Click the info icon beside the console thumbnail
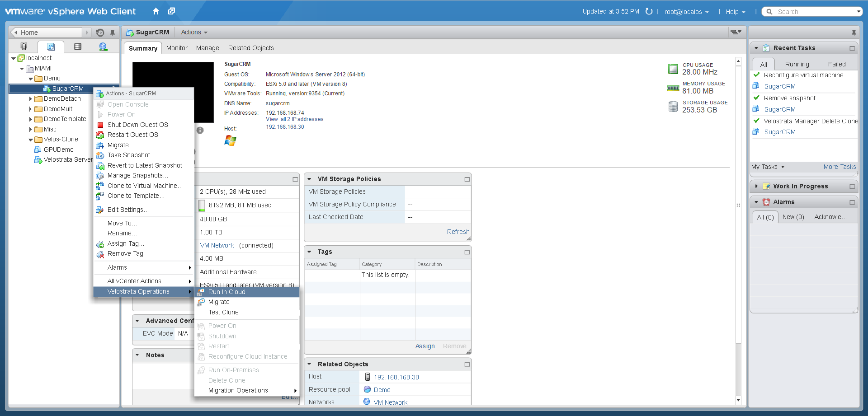 200,130
